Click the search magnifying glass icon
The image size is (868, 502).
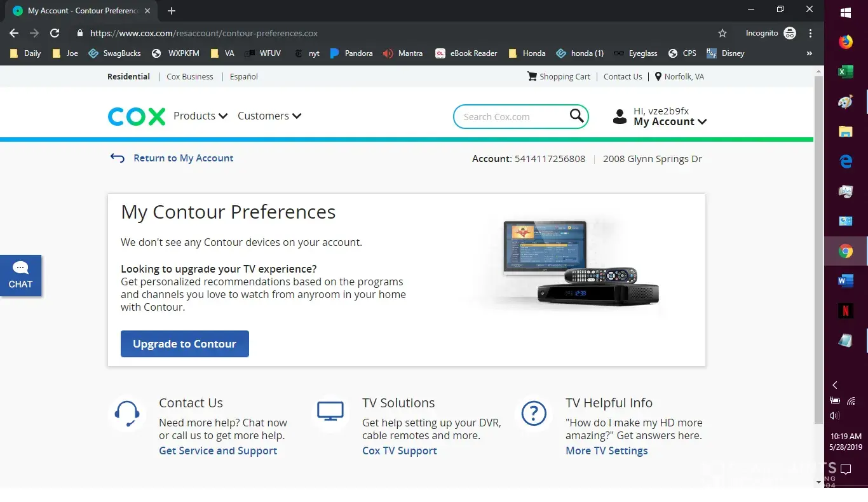pyautogui.click(x=576, y=116)
